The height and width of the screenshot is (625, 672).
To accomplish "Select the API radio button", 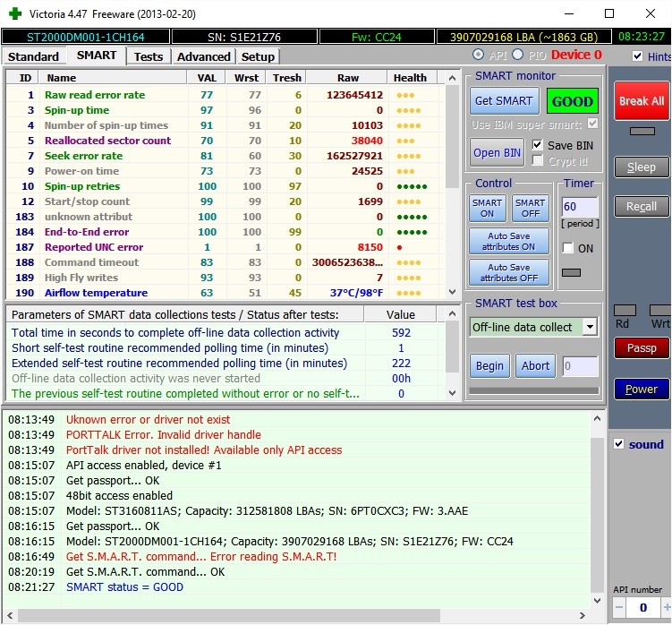I will point(478,55).
